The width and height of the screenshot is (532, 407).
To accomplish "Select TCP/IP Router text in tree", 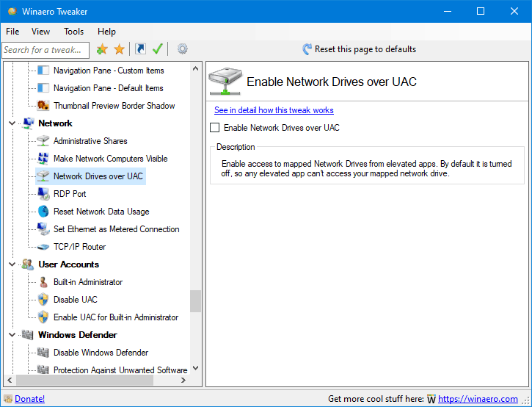I will click(79, 247).
